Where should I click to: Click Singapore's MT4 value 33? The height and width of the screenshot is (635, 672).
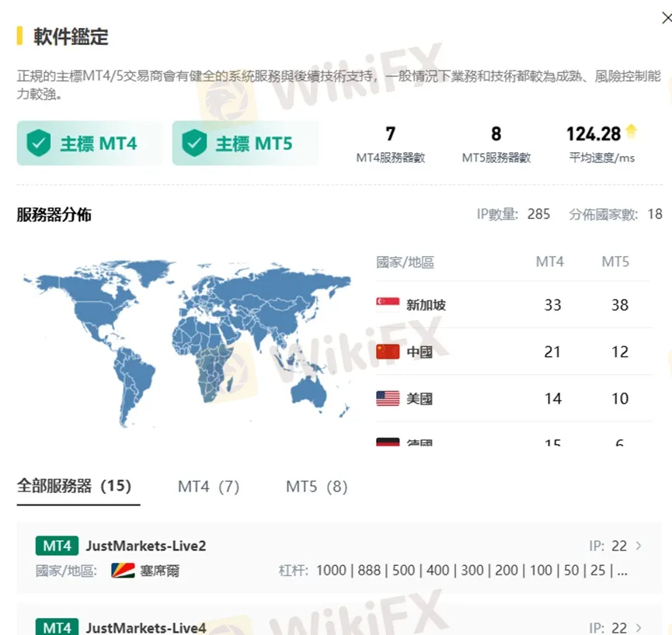pos(552,305)
